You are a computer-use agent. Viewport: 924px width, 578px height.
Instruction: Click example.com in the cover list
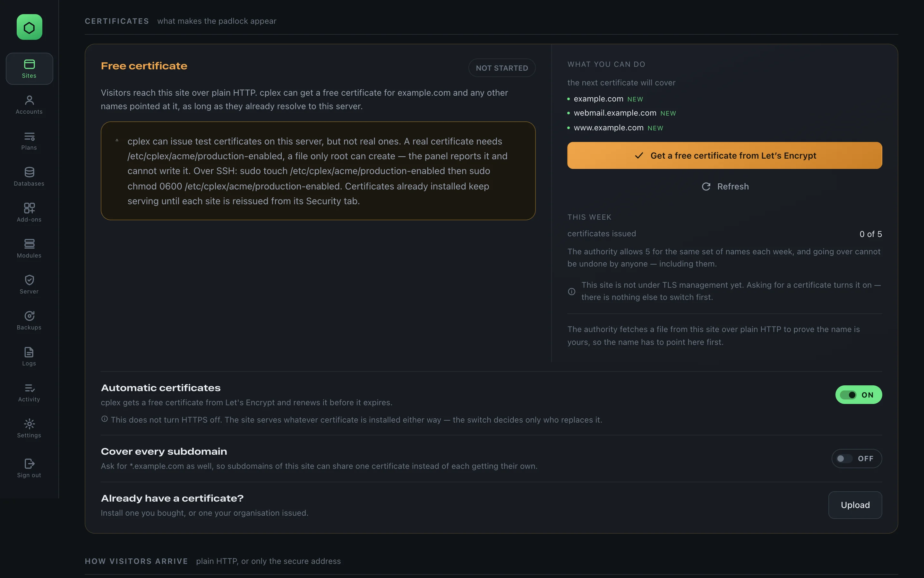coord(598,99)
